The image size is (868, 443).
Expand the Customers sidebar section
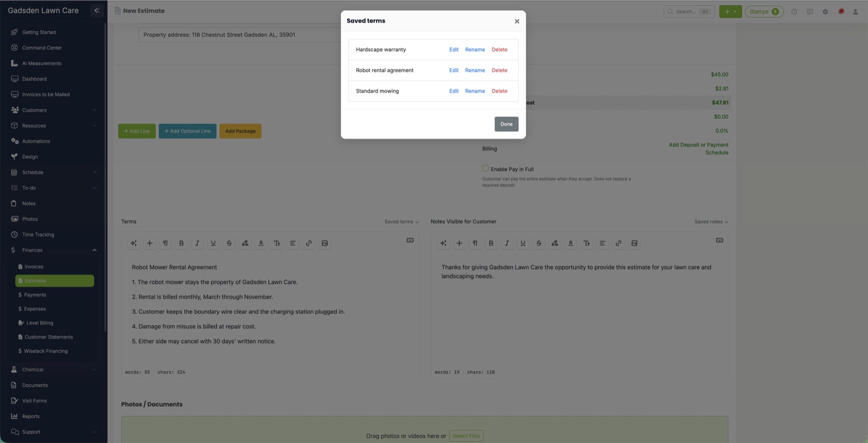pos(53,110)
